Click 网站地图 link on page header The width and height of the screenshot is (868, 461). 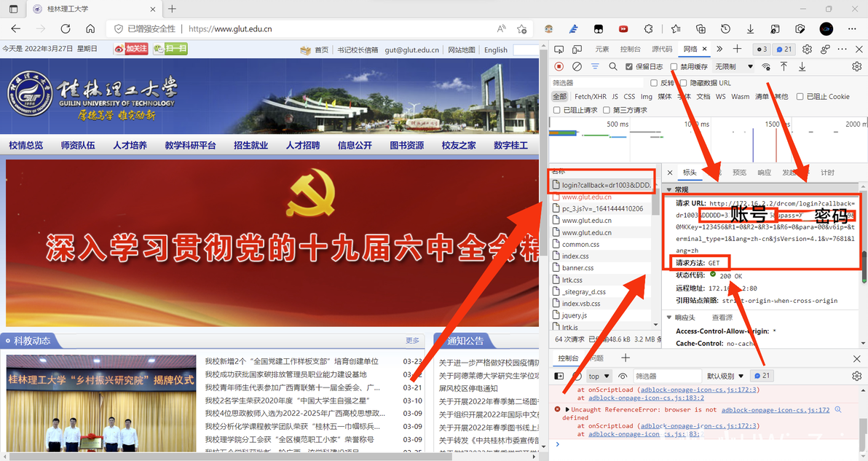[462, 50]
